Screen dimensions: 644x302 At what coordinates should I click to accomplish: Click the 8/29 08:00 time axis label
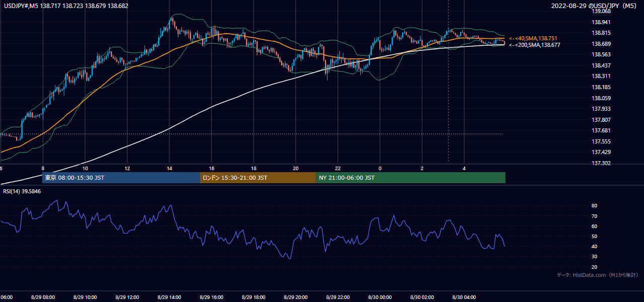point(43,297)
